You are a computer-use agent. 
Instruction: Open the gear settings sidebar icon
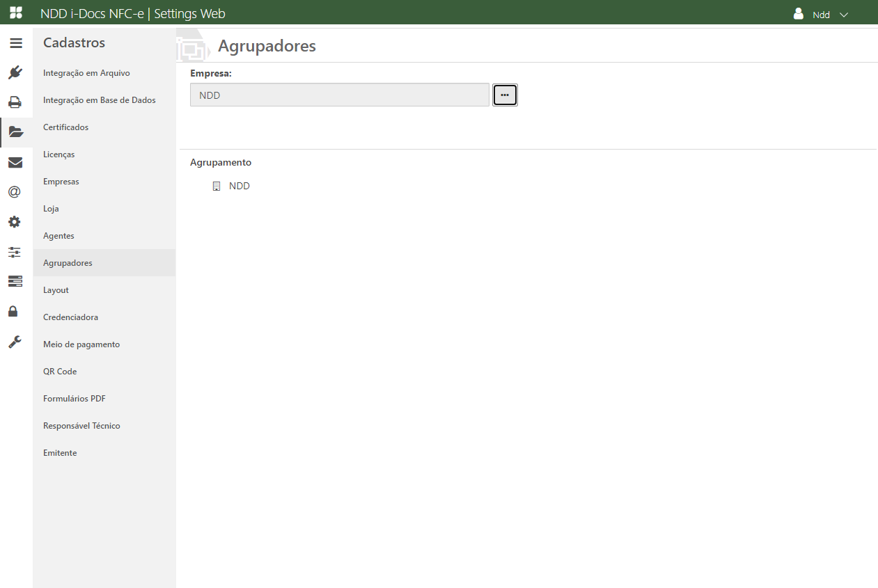pos(15,222)
